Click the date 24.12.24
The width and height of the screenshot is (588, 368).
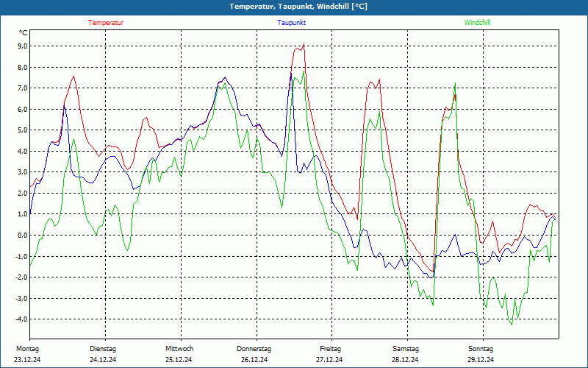pyautogui.click(x=103, y=360)
